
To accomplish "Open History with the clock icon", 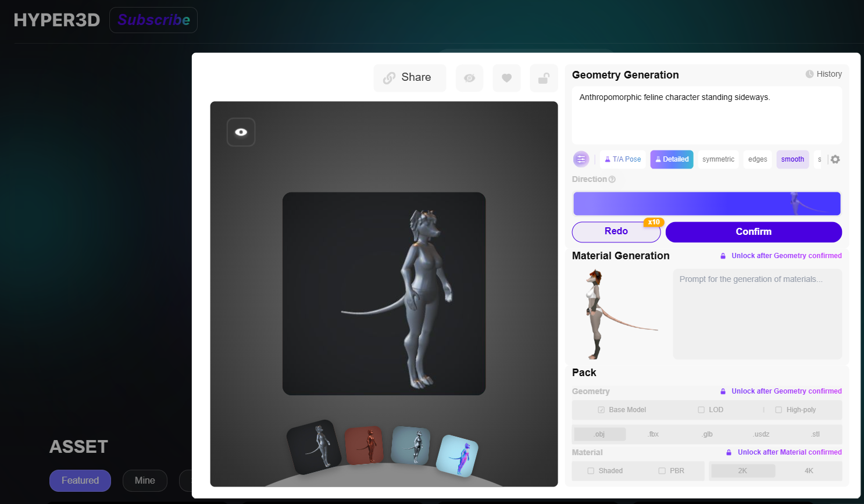I will click(809, 74).
